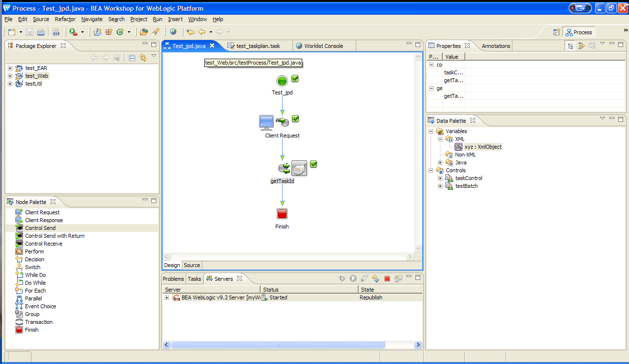Image resolution: width=629 pixels, height=364 pixels.
Task: Click the debug server bug icon
Action: click(x=342, y=278)
